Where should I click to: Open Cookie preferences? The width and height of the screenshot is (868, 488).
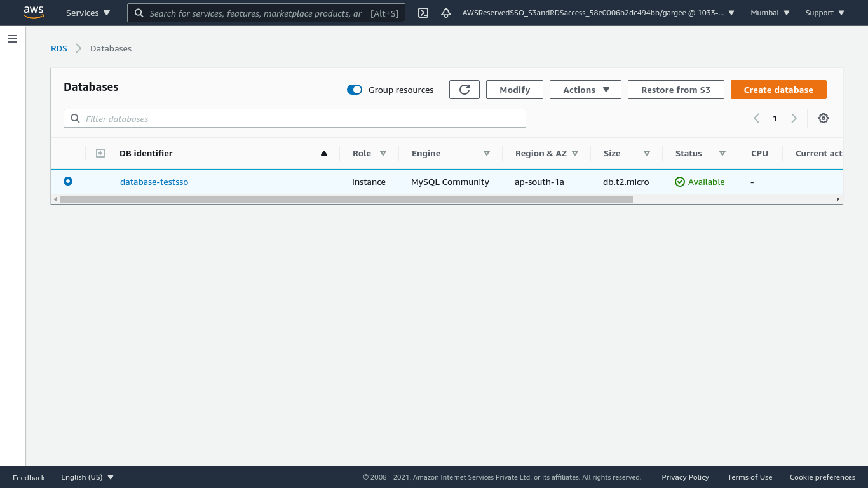[x=822, y=477]
